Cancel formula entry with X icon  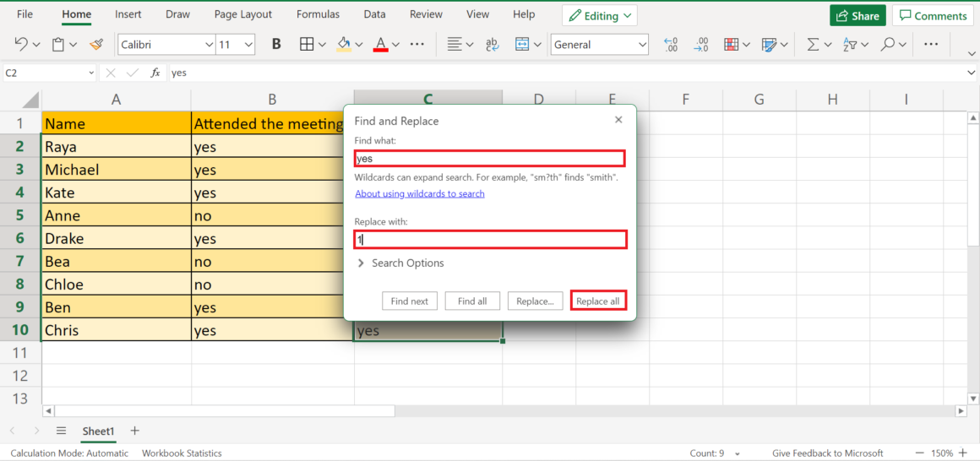pyautogui.click(x=111, y=73)
